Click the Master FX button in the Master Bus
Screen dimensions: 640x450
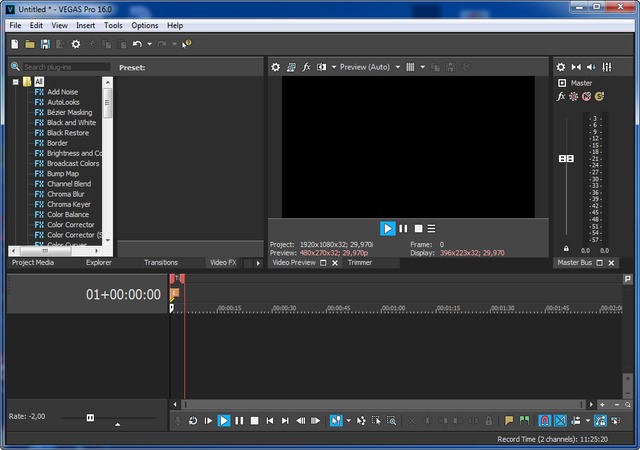(x=561, y=97)
